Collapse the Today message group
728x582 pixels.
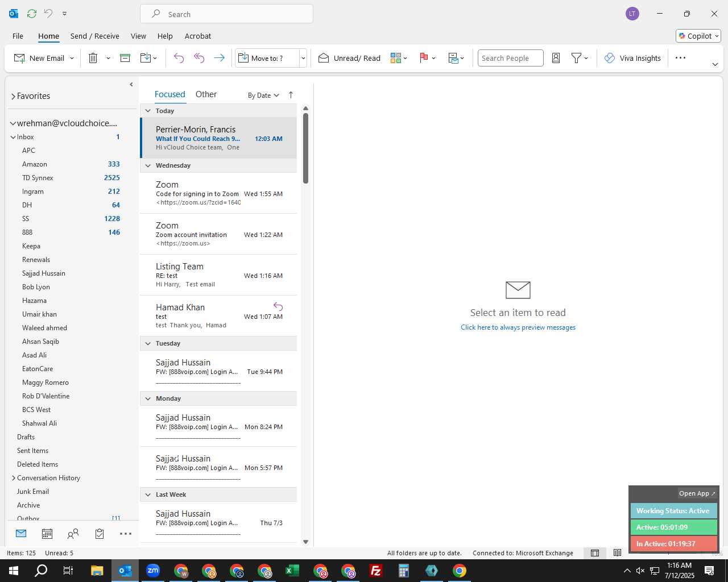click(x=148, y=111)
